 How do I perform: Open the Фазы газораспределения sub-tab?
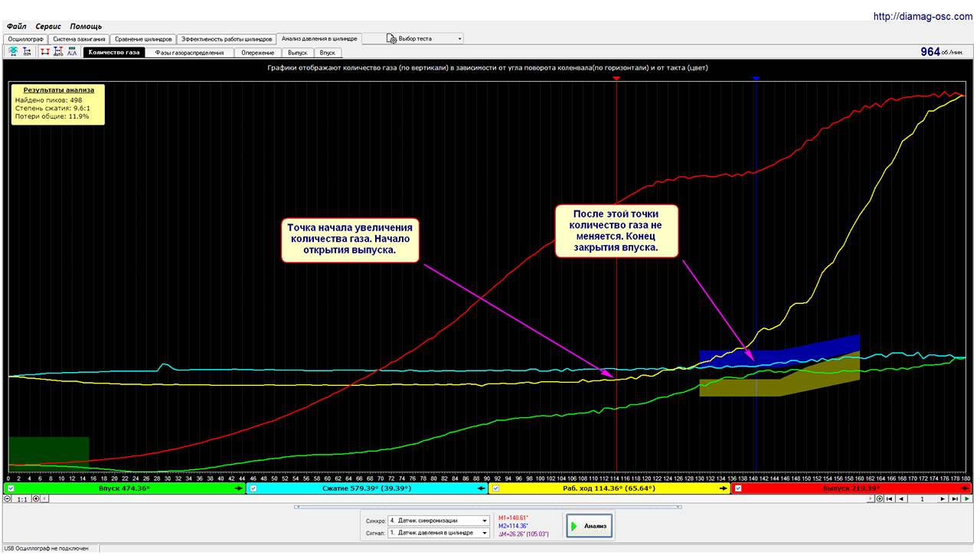(x=189, y=53)
